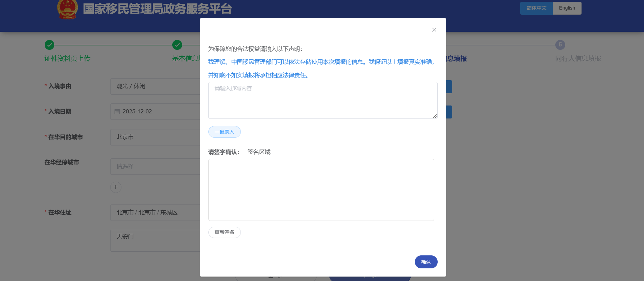Click the 国家移民管理局政务服务平台 title
The height and width of the screenshot is (281, 644).
pos(157,9)
